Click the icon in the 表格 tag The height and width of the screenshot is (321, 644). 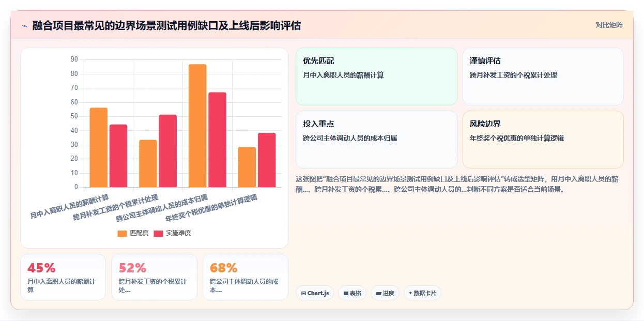pyautogui.click(x=346, y=293)
